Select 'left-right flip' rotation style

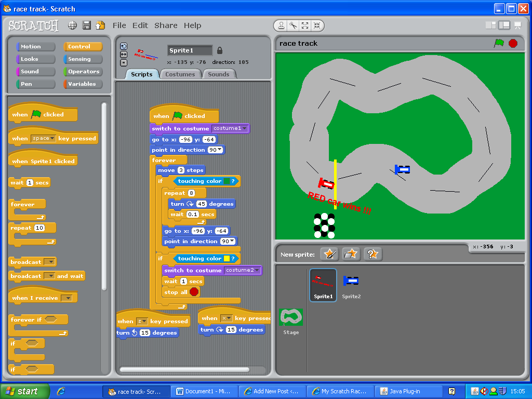point(124,54)
